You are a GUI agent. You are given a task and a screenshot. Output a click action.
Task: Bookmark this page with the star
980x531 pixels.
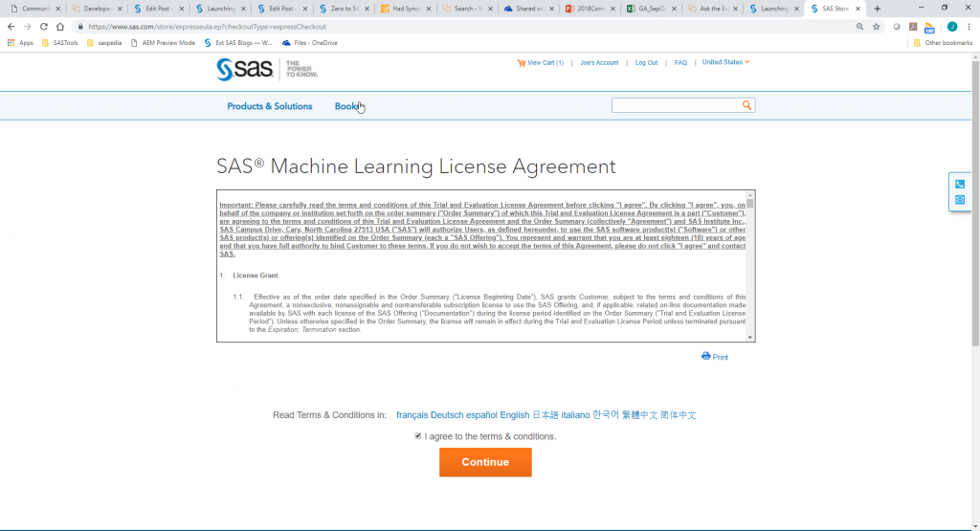pyautogui.click(x=877, y=27)
